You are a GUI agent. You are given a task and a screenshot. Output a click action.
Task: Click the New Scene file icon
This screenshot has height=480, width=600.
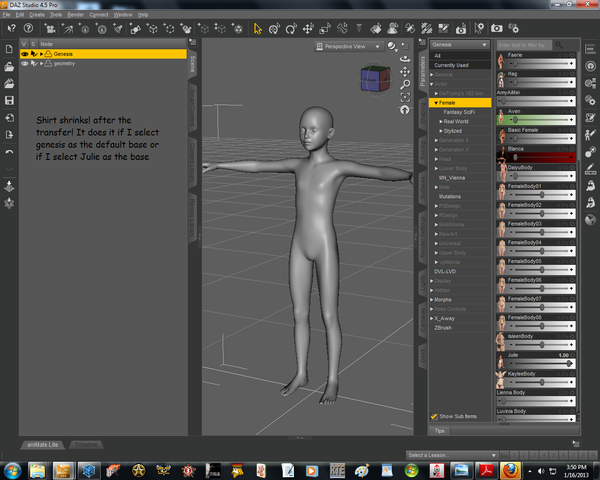[x=9, y=49]
